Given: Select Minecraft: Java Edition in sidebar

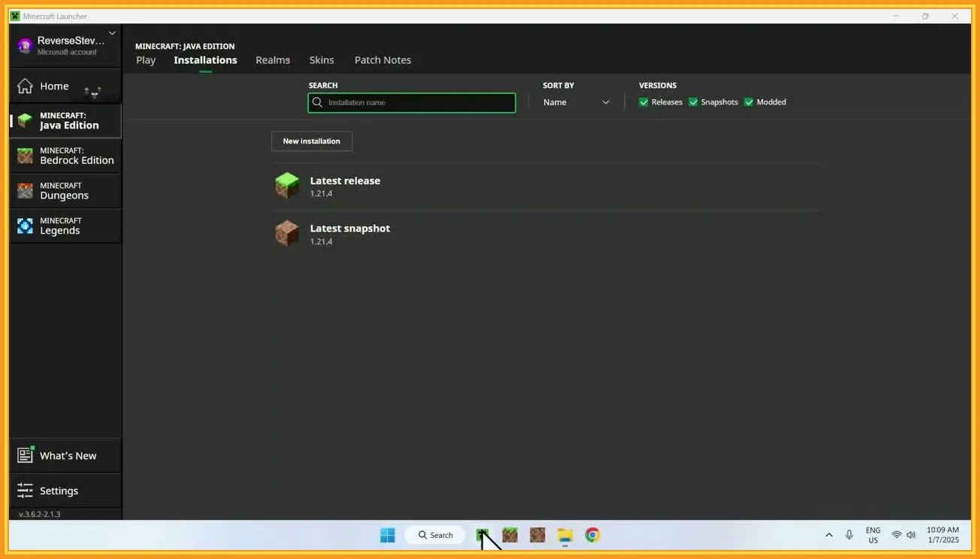Looking at the screenshot, I should pyautogui.click(x=65, y=121).
